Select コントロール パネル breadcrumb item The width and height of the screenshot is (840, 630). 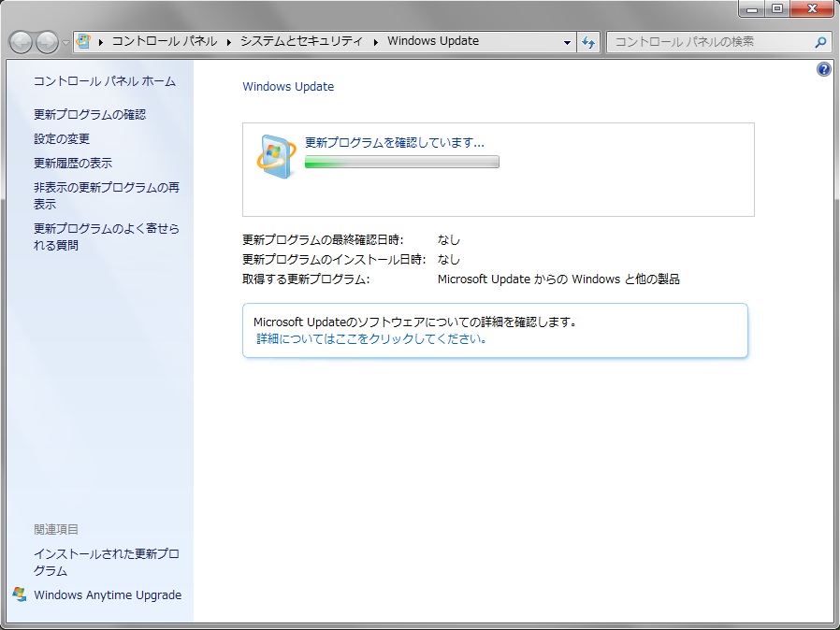pyautogui.click(x=165, y=41)
